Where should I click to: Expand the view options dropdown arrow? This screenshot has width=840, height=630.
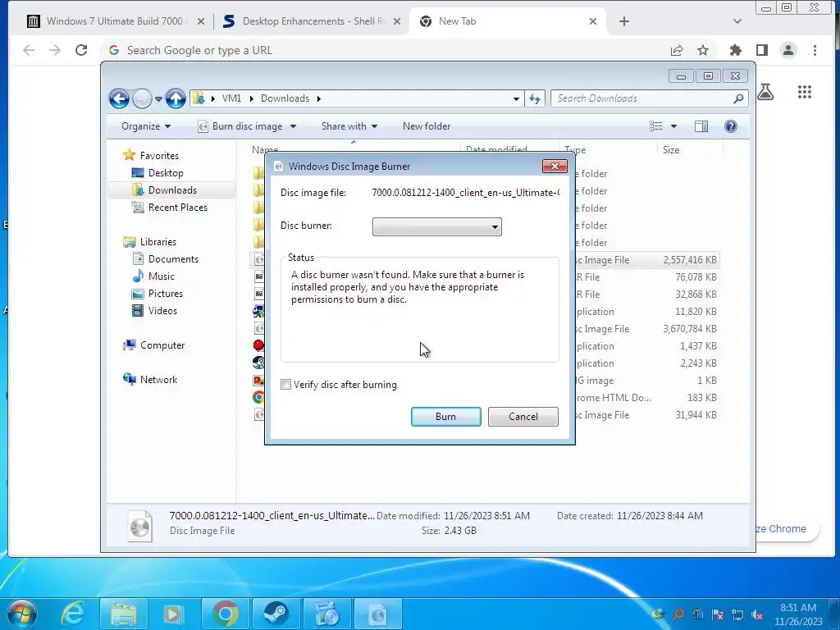coord(674,126)
